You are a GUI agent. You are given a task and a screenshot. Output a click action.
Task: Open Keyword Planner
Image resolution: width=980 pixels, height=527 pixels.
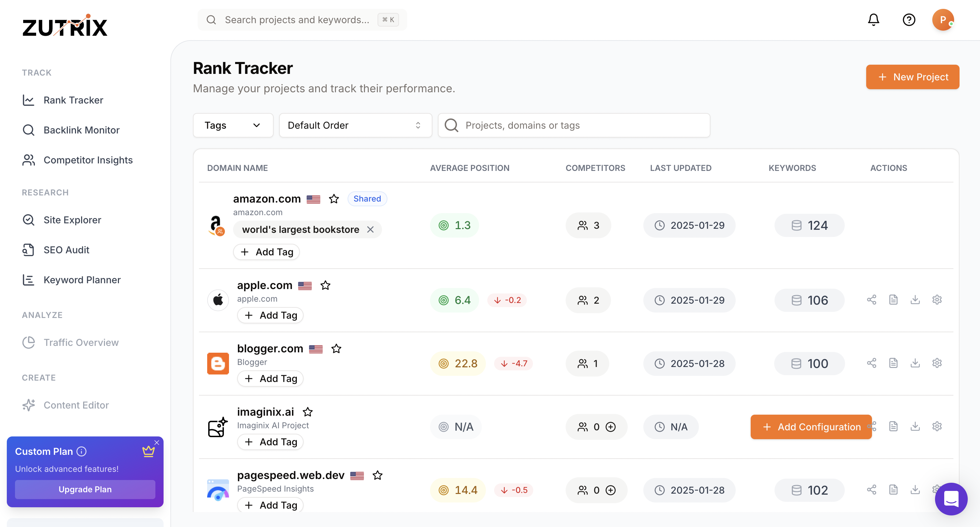tap(72, 280)
